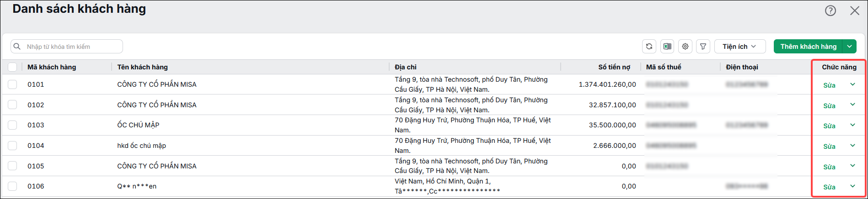Open the column settings gear icon

click(x=685, y=46)
